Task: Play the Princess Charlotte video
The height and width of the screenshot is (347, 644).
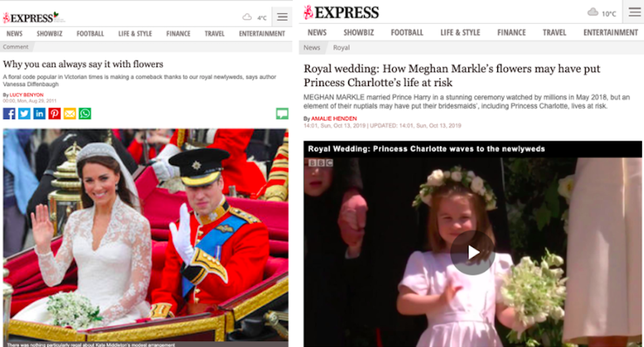Action: [x=472, y=252]
